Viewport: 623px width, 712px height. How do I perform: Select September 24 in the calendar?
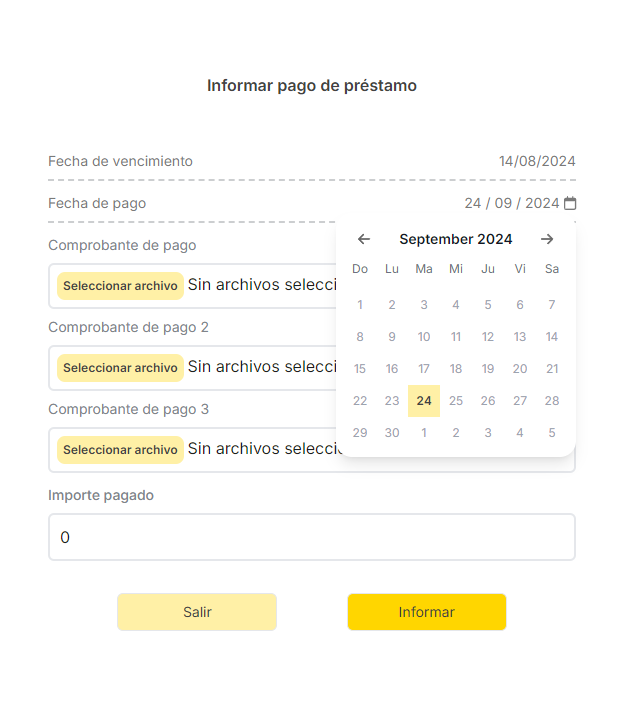tap(424, 401)
